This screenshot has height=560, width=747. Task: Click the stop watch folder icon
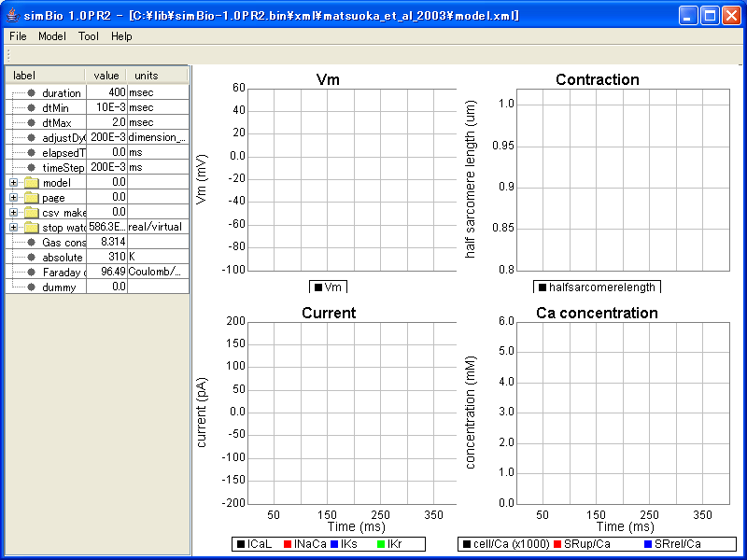(x=33, y=227)
